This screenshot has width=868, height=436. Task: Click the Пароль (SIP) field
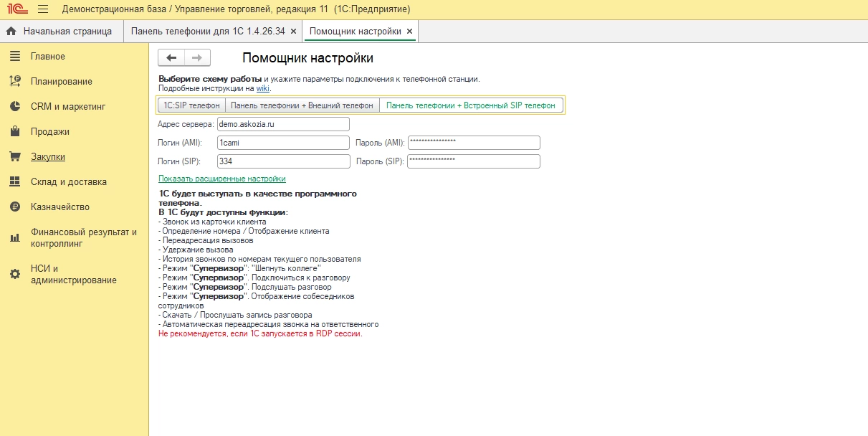click(x=474, y=161)
